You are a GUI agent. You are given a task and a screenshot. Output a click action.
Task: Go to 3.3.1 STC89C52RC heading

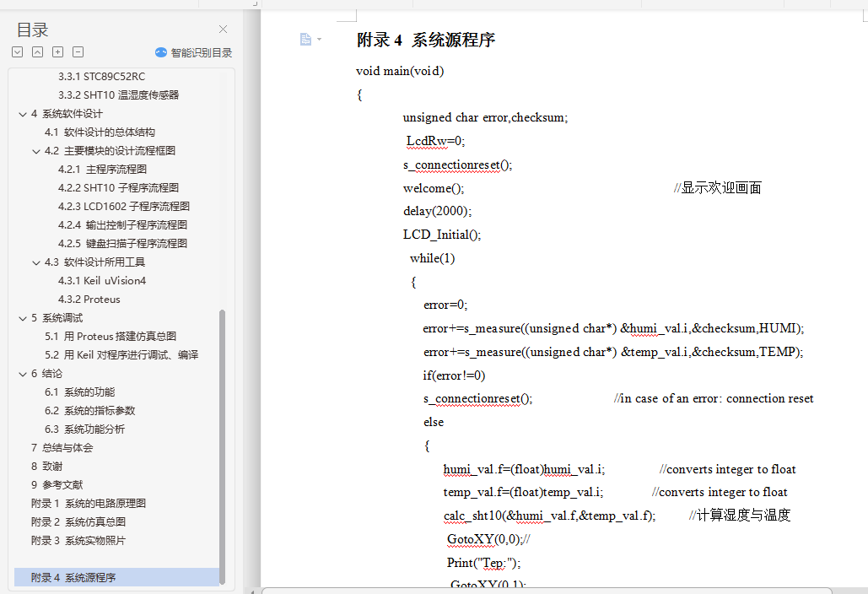click(x=102, y=77)
